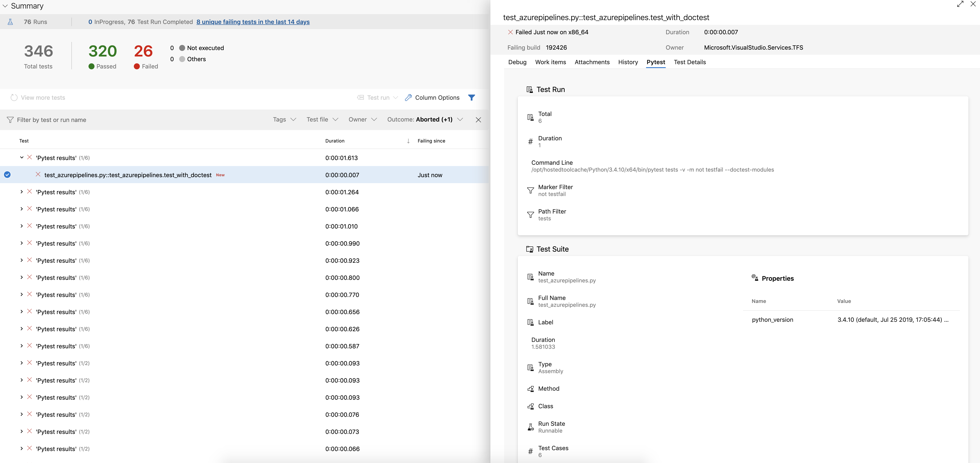This screenshot has height=463, width=980.
Task: Collapse the Summary section
Action: click(x=5, y=6)
